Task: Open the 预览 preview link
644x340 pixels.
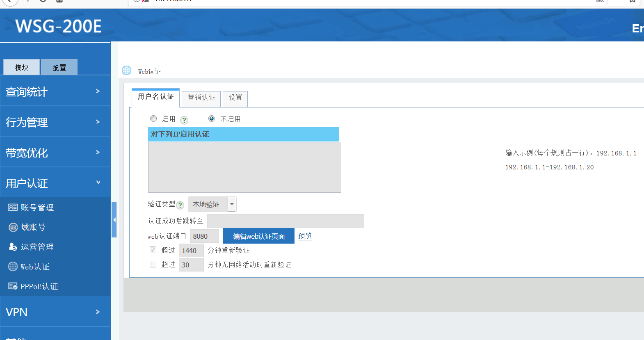Action: (x=305, y=236)
